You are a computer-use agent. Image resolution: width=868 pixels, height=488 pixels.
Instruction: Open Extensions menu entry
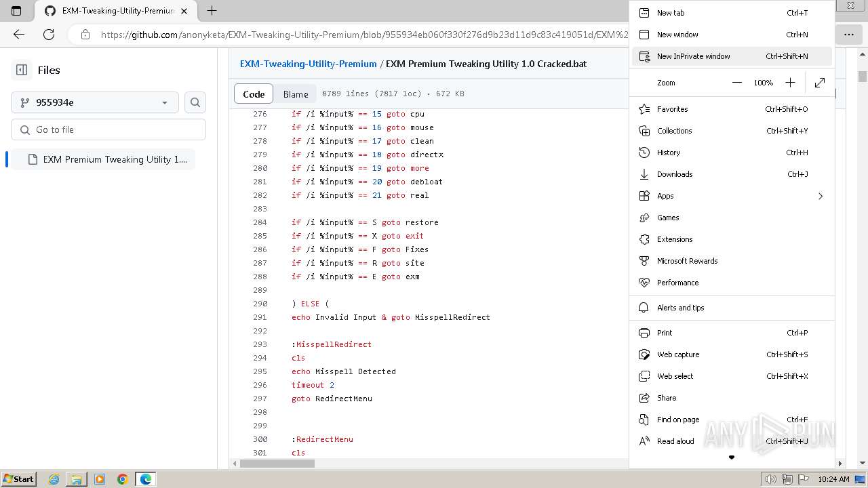[x=732, y=239]
